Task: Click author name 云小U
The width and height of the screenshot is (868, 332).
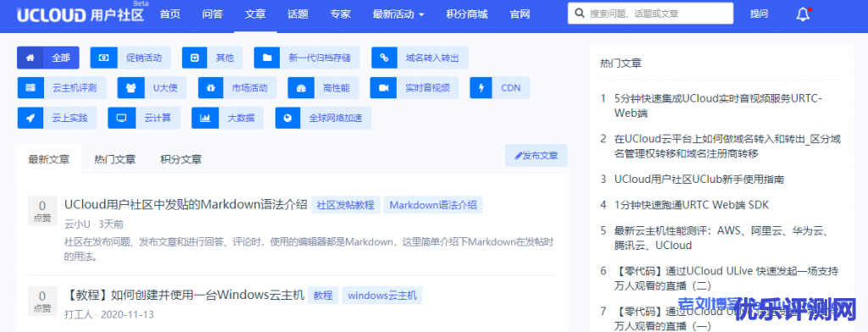Action: (x=77, y=224)
